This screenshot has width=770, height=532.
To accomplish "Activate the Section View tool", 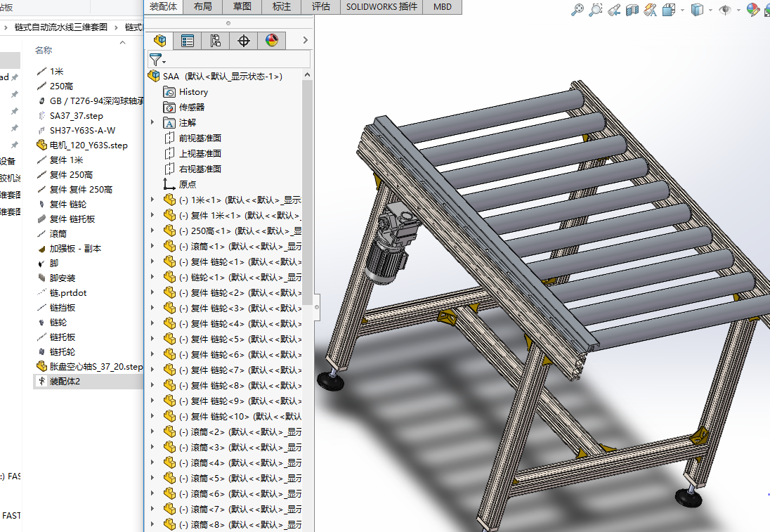I will (632, 9).
